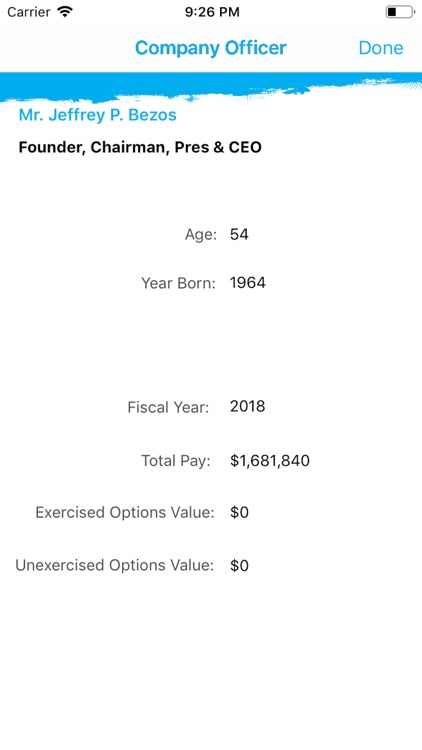The width and height of the screenshot is (422, 750).
Task: Tap the Total Pay label
Action: [x=176, y=461]
